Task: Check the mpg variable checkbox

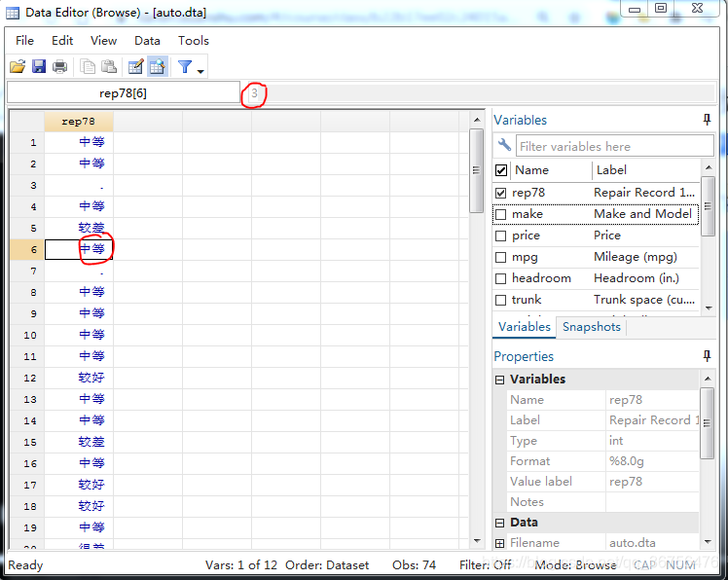Action: pos(500,257)
